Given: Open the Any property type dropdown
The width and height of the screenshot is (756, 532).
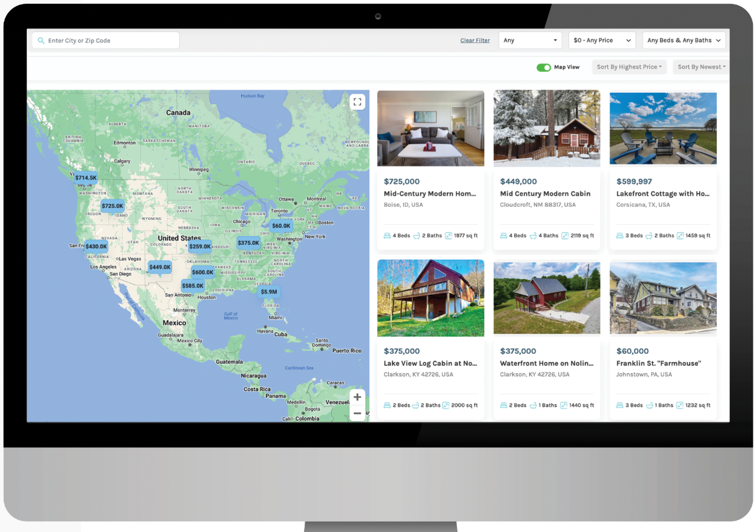Looking at the screenshot, I should tap(530, 40).
